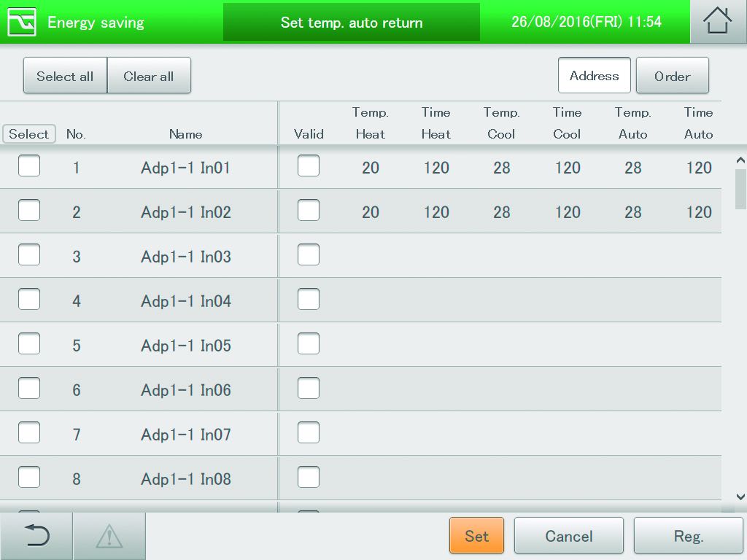
Task: Tick the Select checkbox for Adp1-1 In01
Action: (29, 167)
